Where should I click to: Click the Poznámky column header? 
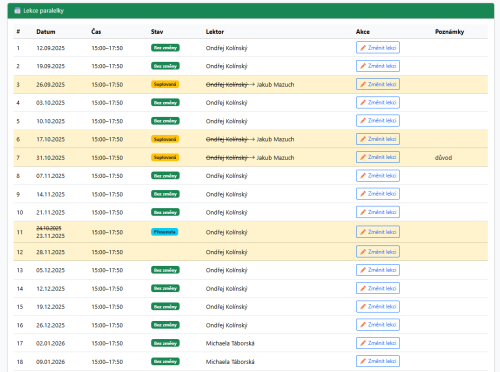(x=449, y=32)
